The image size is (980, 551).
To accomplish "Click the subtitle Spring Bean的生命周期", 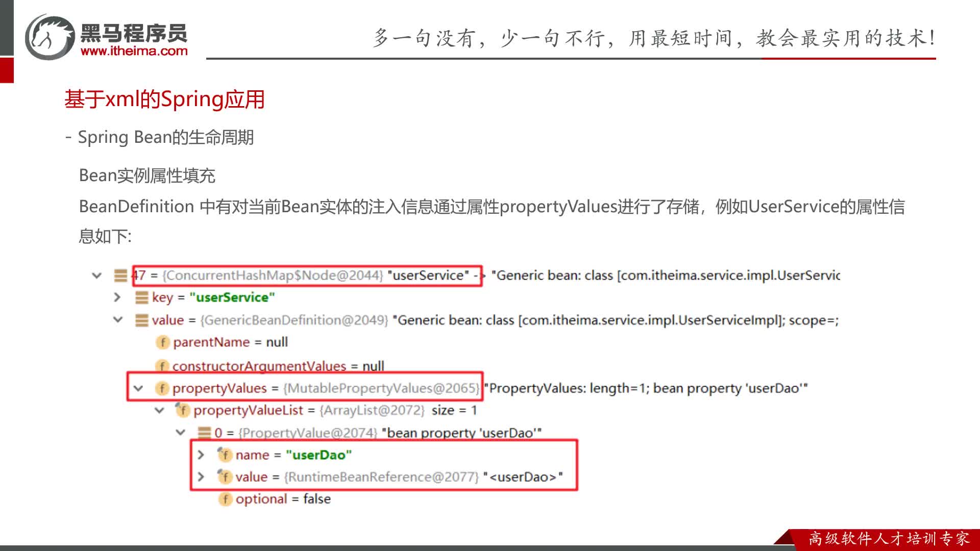I will [x=166, y=137].
